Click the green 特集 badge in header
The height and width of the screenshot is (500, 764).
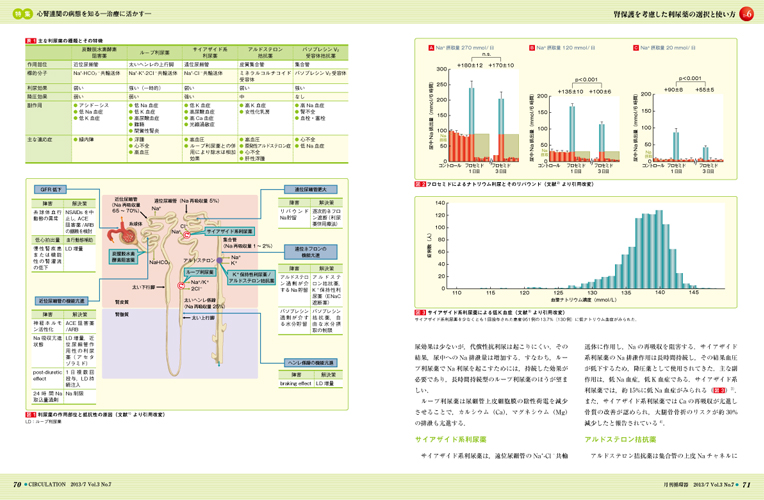pos(22,14)
